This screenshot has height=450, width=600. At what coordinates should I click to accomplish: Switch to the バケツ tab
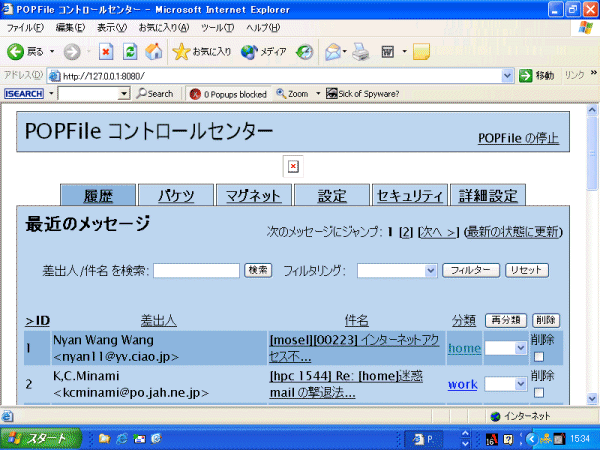coord(175,196)
